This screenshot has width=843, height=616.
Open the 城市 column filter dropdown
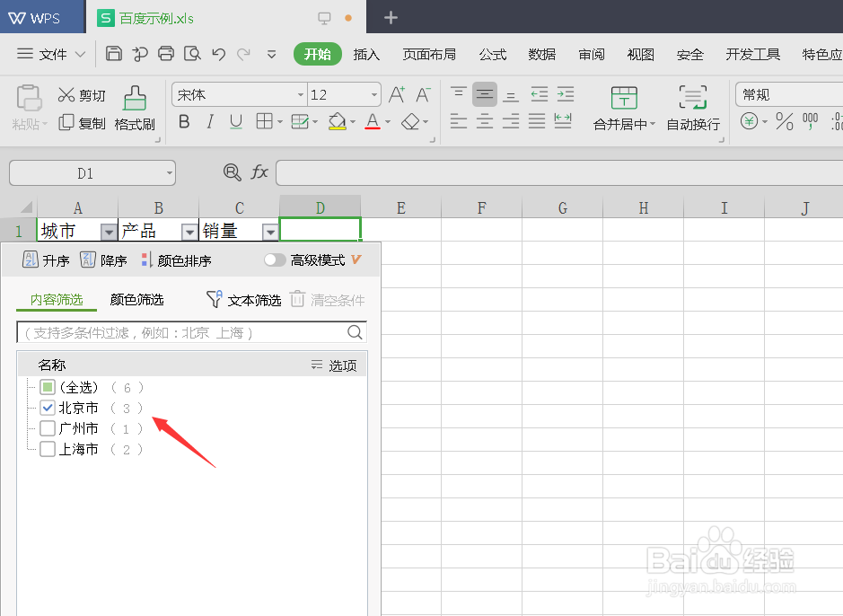109,232
